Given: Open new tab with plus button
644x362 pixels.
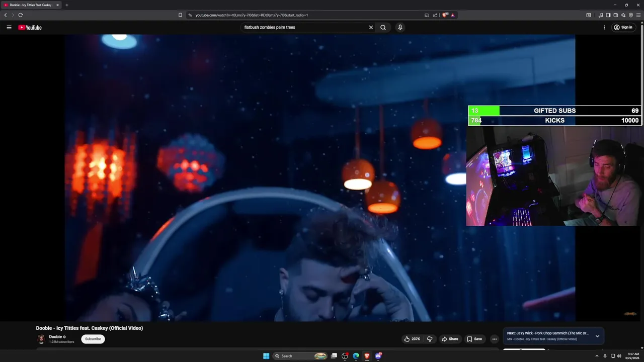Looking at the screenshot, I should pos(66,5).
